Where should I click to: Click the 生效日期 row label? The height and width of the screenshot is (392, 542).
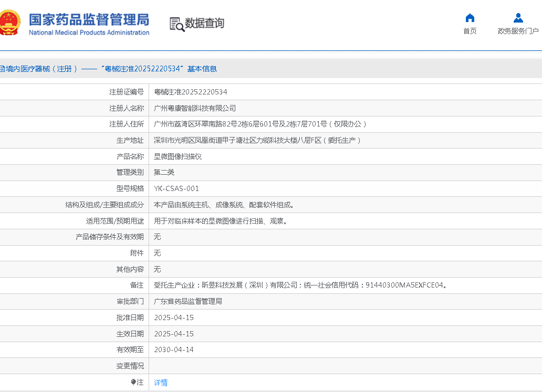point(130,334)
